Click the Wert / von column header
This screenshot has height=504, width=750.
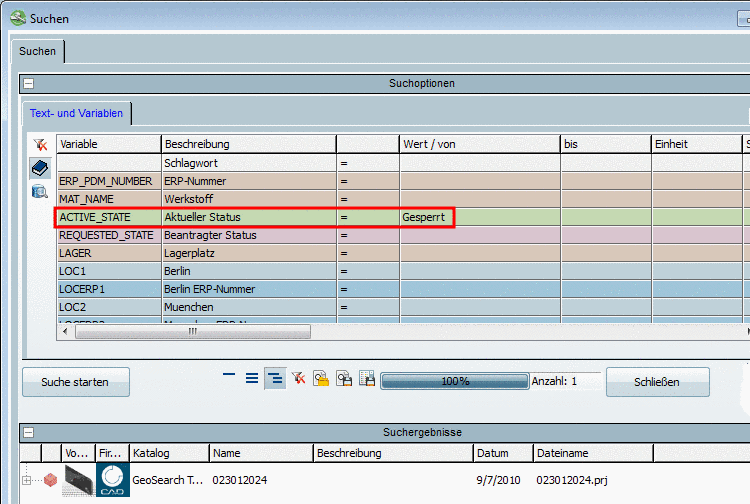[x=480, y=144]
